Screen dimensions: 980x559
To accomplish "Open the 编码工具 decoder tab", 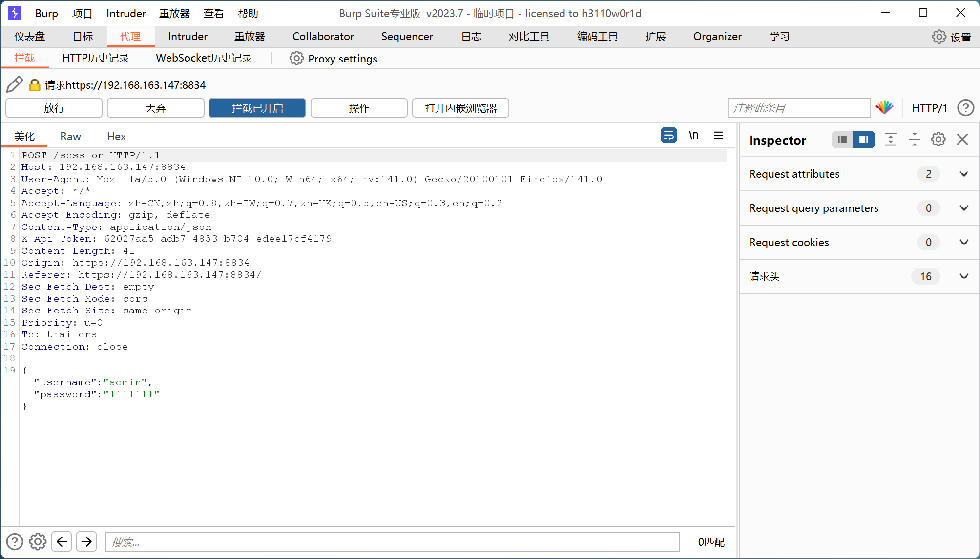I will pyautogui.click(x=597, y=37).
